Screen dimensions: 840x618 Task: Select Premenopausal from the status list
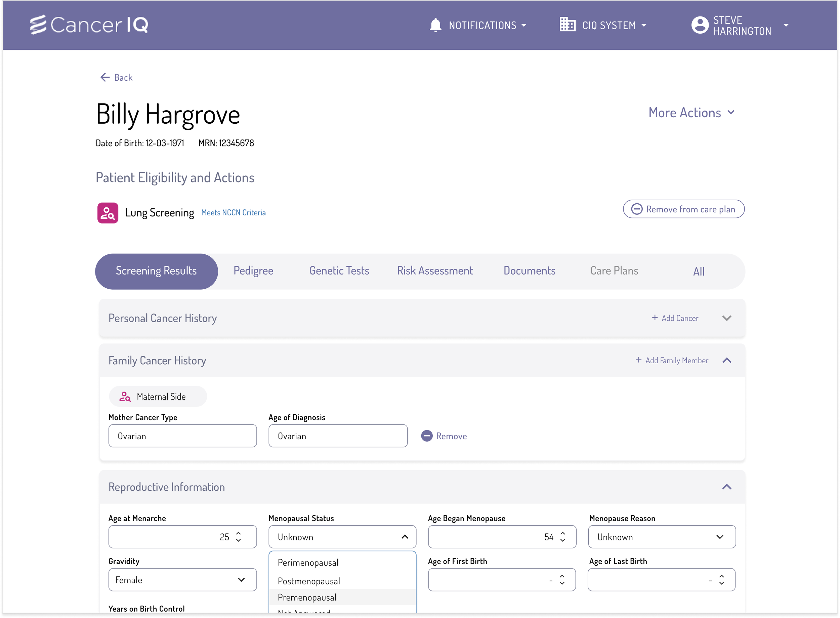307,598
